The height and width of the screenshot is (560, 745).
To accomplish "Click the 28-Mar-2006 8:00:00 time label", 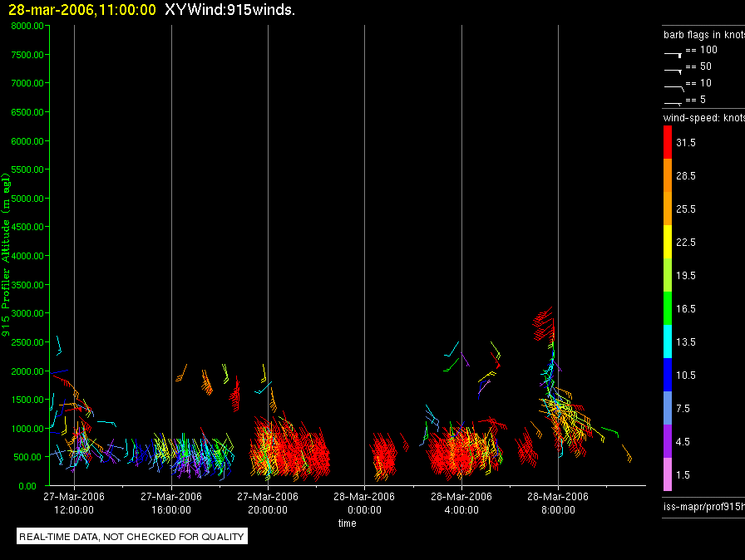I will point(558,503).
